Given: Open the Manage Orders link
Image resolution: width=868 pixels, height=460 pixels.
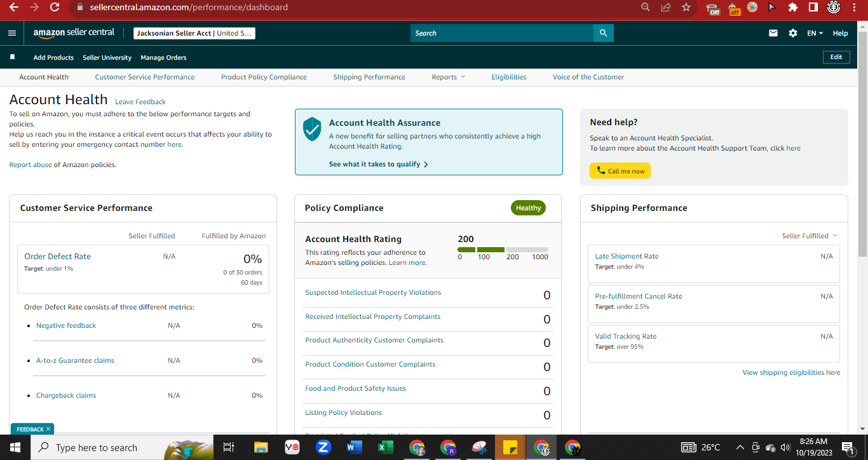Looking at the screenshot, I should click(x=163, y=57).
